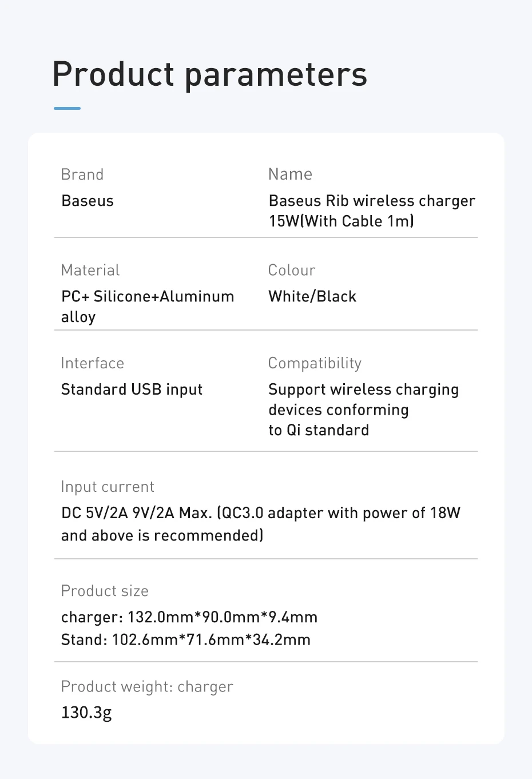Click the "Baseus Rib wireless charger" name text

(371, 201)
